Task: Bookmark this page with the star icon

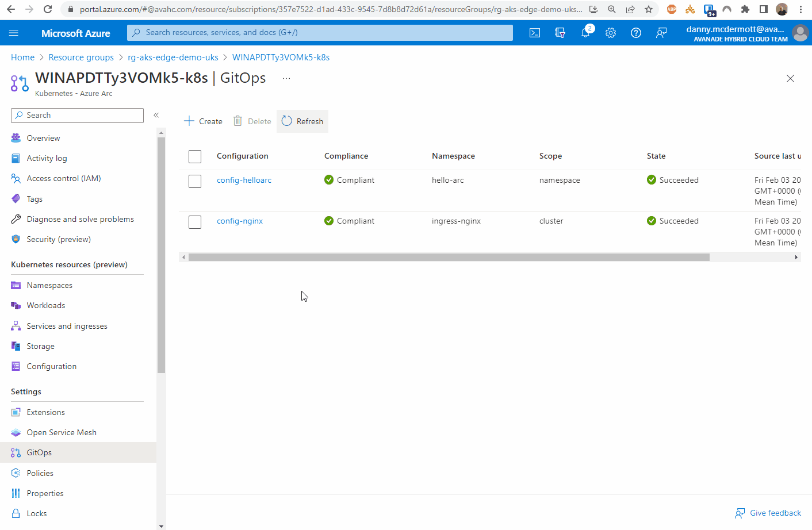Action: (x=649, y=9)
